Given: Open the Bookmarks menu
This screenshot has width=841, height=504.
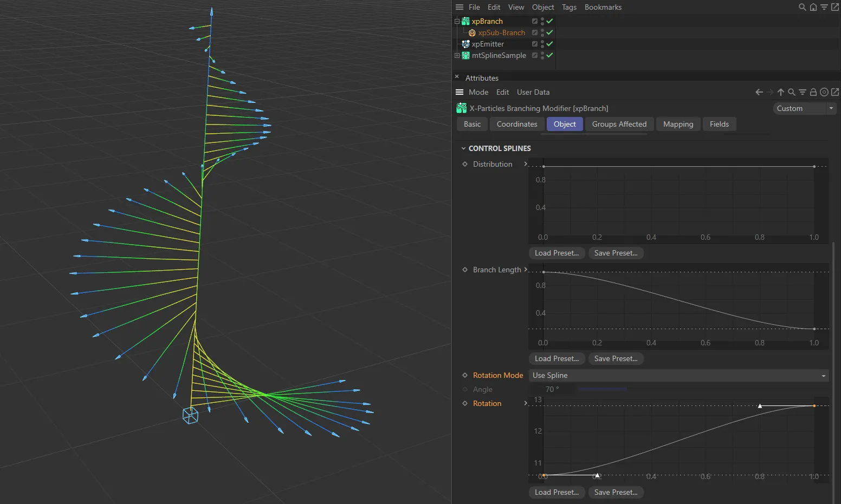Looking at the screenshot, I should (x=603, y=7).
